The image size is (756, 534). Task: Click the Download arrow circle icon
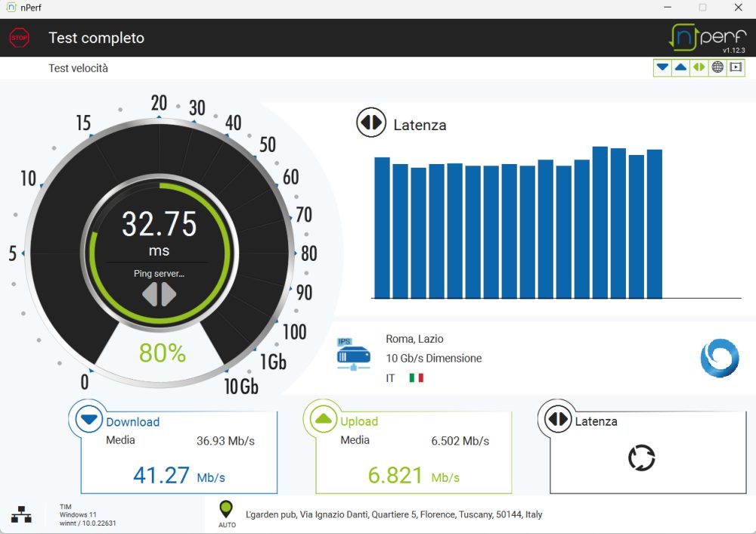click(x=88, y=419)
